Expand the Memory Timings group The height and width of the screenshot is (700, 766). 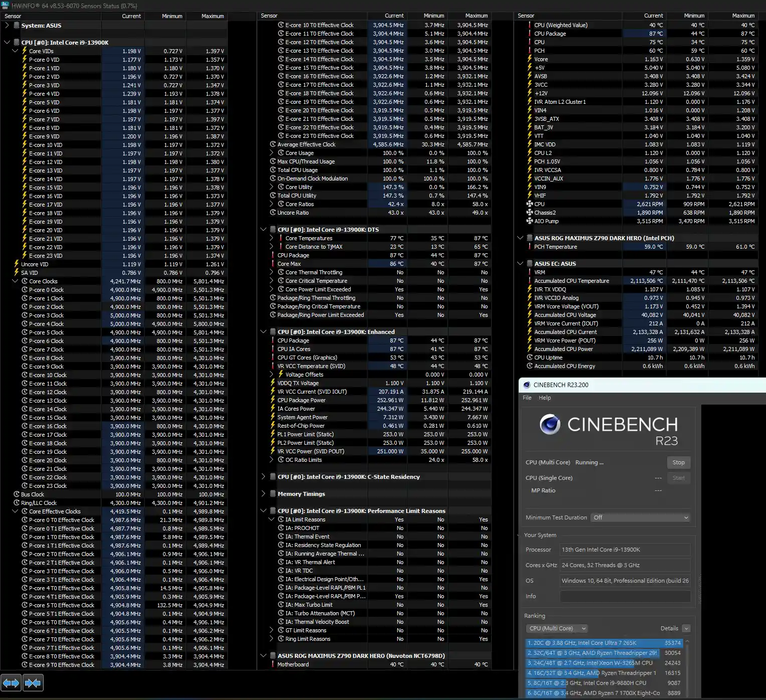pyautogui.click(x=263, y=494)
